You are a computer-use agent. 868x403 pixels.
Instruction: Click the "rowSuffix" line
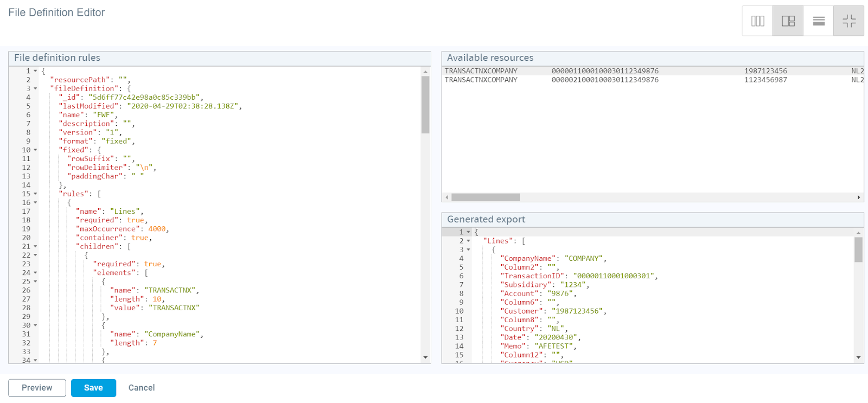[x=101, y=158]
